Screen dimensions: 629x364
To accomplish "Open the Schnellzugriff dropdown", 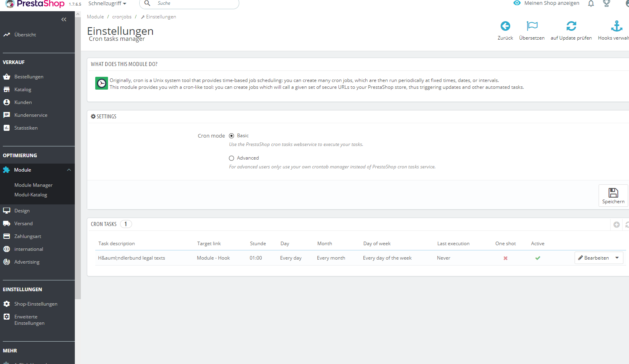I will [107, 4].
